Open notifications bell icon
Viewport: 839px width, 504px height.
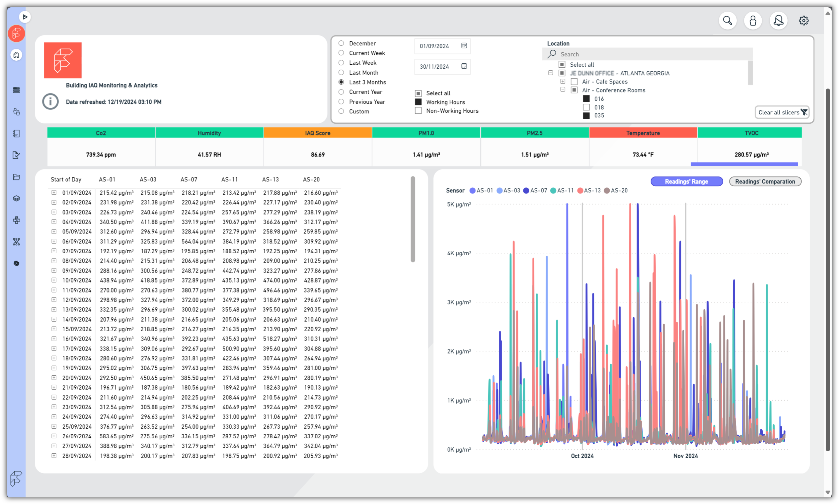[x=779, y=21]
